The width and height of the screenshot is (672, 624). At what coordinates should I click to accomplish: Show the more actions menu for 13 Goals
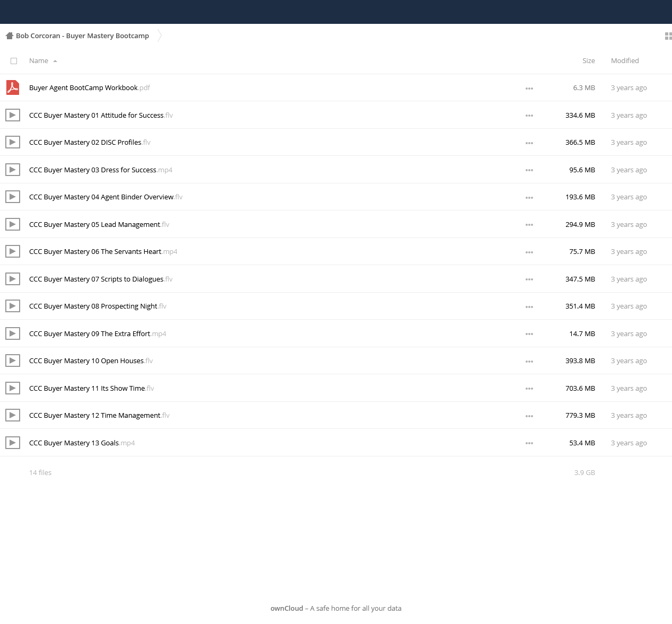tap(529, 443)
